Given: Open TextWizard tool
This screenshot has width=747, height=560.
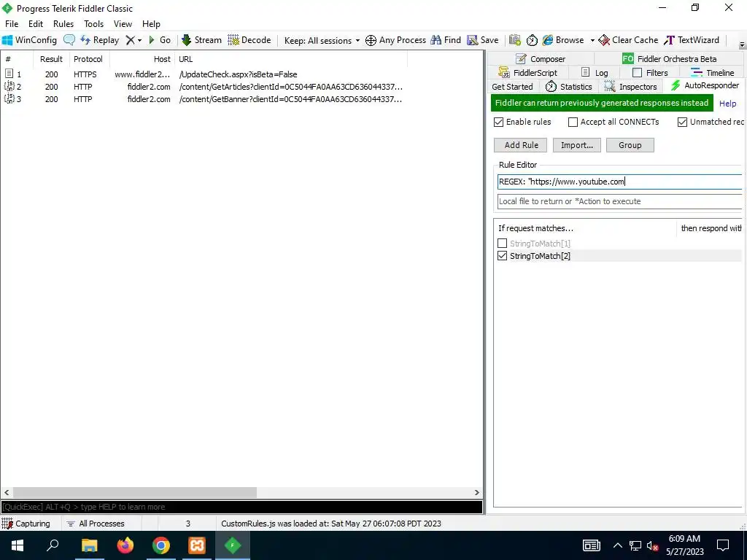Looking at the screenshot, I should coord(692,40).
